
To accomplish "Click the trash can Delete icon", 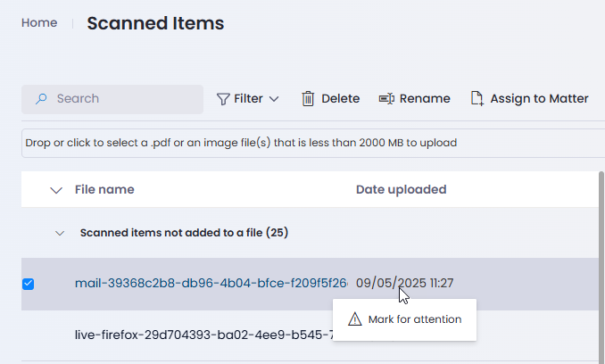I will (x=308, y=99).
